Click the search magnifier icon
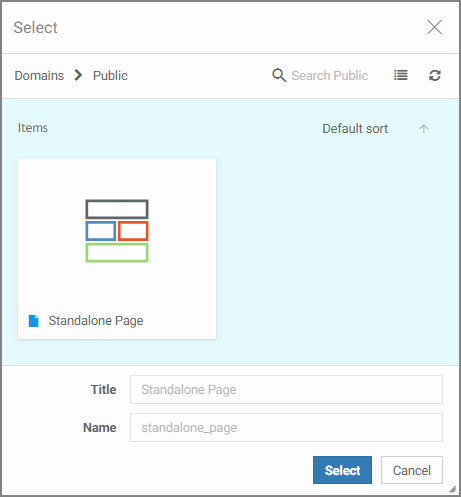461x497 pixels. [x=279, y=75]
